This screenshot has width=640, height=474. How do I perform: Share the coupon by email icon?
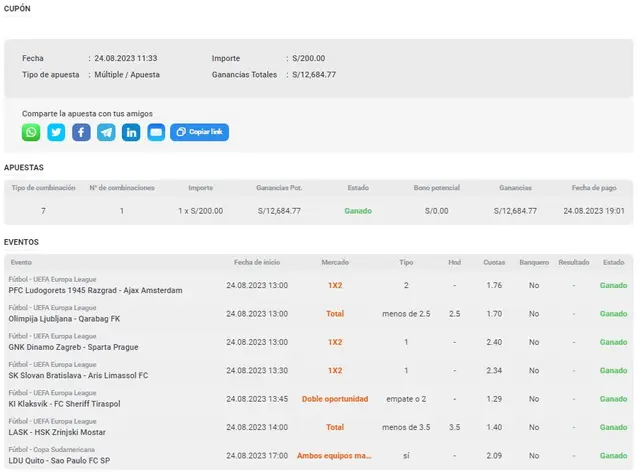pos(156,132)
